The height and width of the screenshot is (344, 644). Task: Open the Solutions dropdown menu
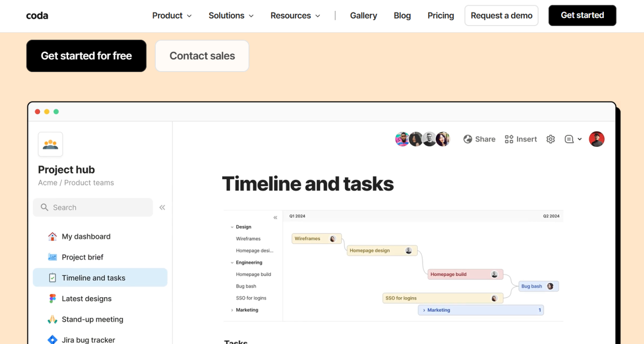point(231,16)
